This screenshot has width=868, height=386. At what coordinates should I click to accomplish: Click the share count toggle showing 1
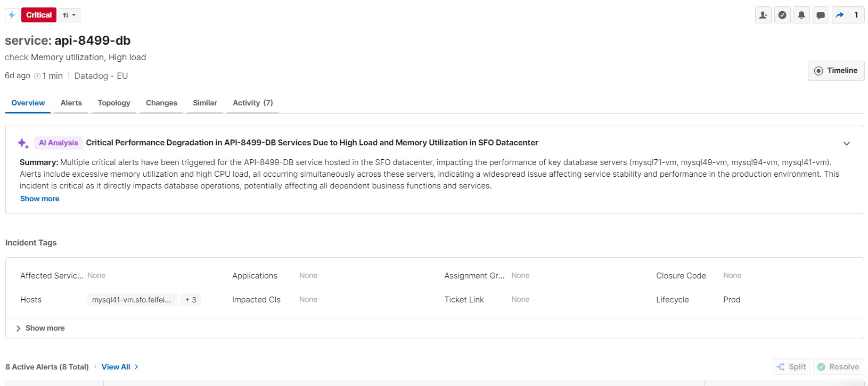857,15
